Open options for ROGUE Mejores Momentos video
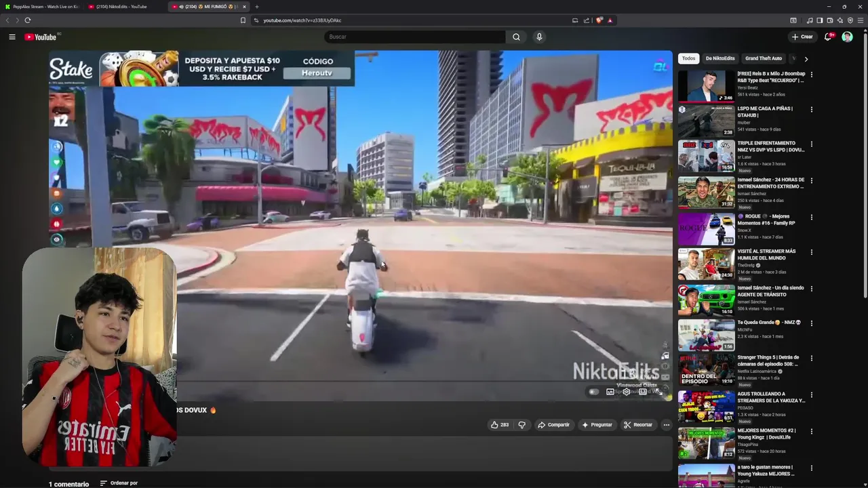 (x=811, y=218)
